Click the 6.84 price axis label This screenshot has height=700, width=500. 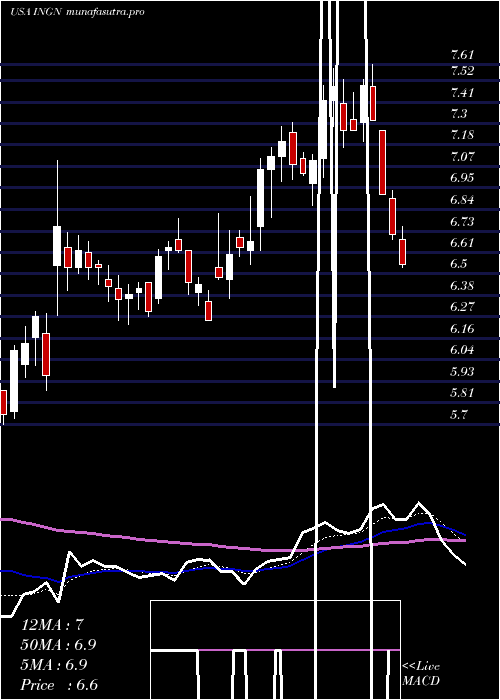coord(462,200)
